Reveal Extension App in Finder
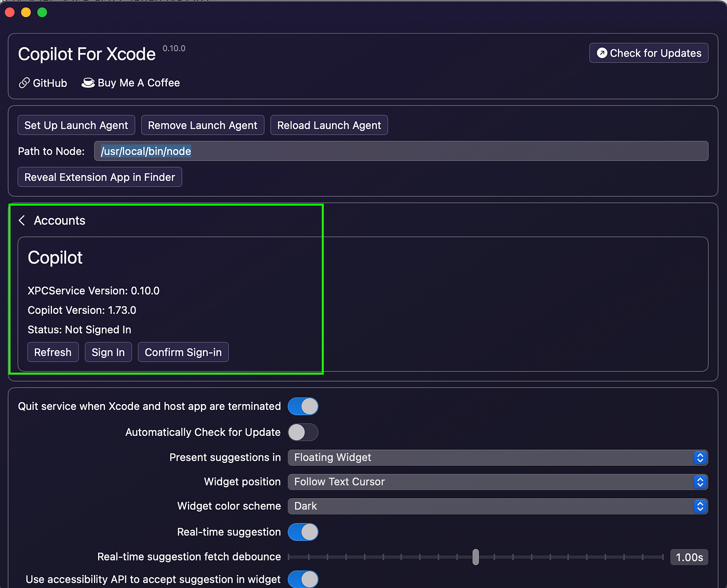 [x=100, y=177]
